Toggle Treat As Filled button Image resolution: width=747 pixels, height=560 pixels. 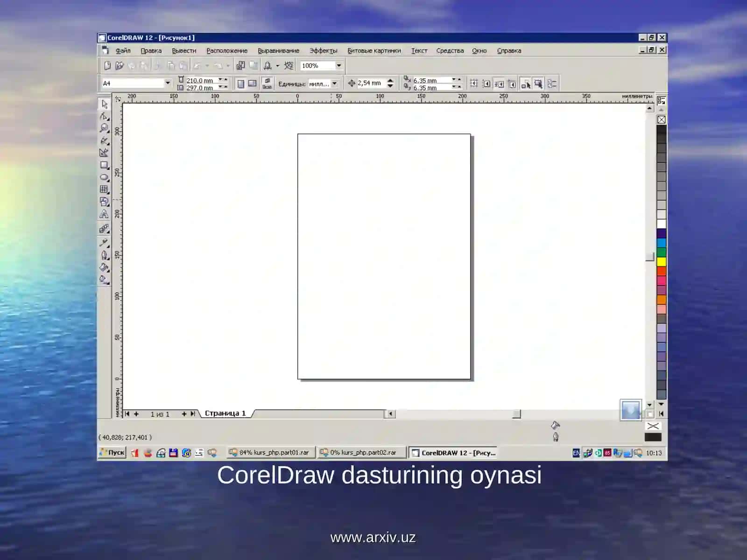(538, 84)
